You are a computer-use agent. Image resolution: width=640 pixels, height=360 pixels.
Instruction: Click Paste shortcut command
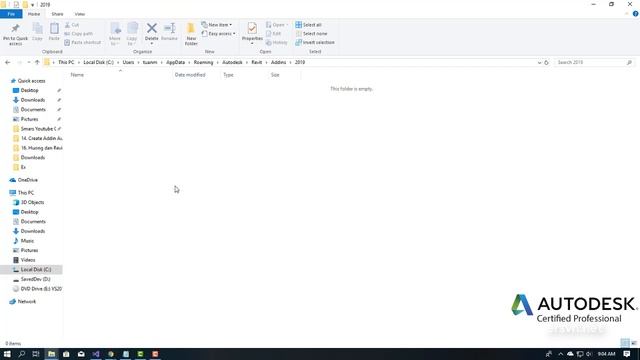click(82, 42)
